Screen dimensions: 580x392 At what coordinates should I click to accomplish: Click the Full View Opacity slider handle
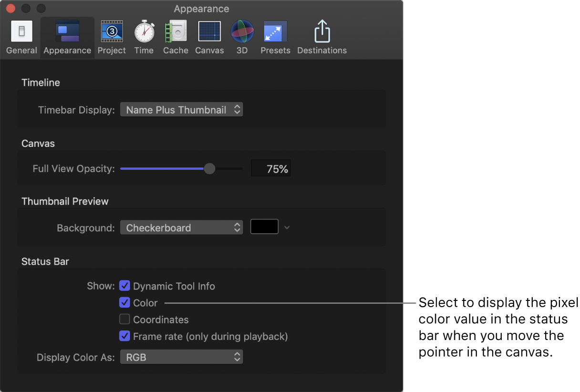point(209,168)
